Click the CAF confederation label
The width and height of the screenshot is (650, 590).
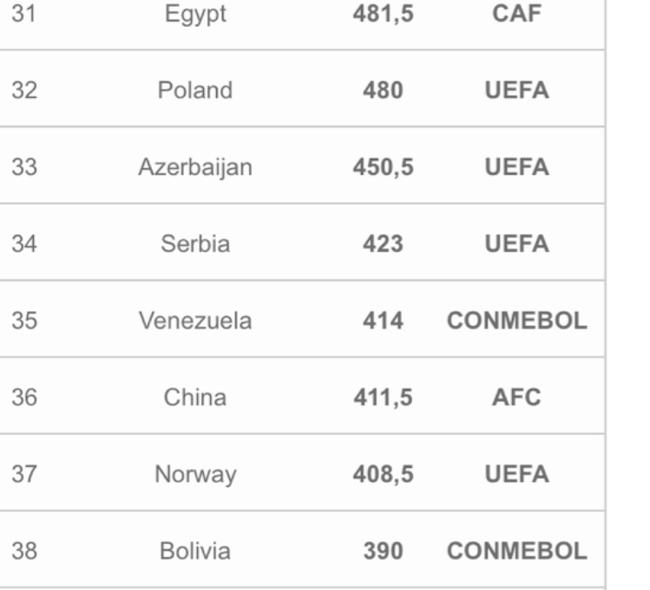point(517,13)
